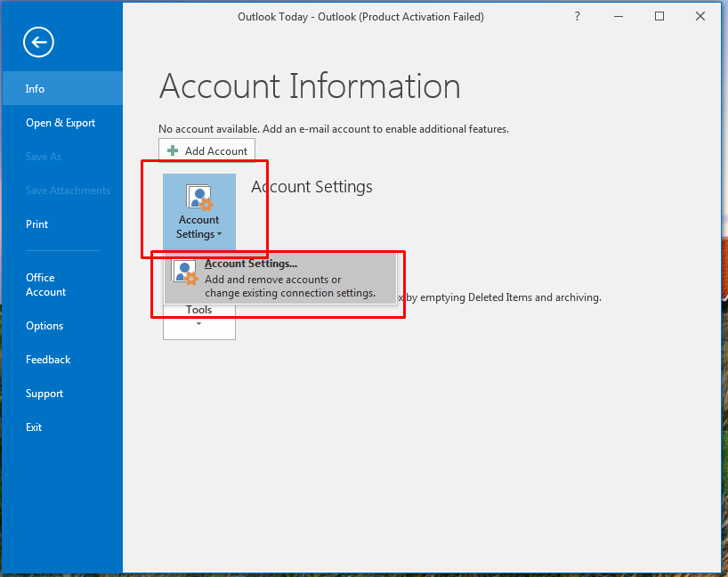Select Support in the sidebar
Image resolution: width=728 pixels, height=577 pixels.
pos(62,394)
